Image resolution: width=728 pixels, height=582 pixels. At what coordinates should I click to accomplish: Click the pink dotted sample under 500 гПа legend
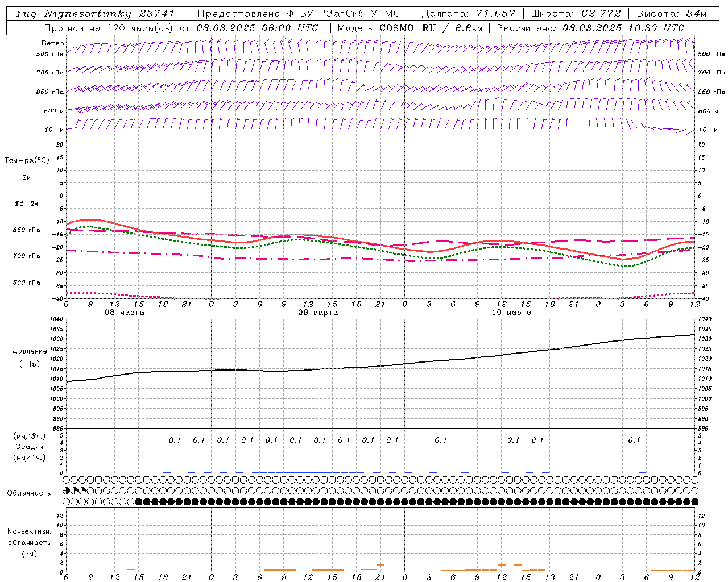tap(26, 289)
